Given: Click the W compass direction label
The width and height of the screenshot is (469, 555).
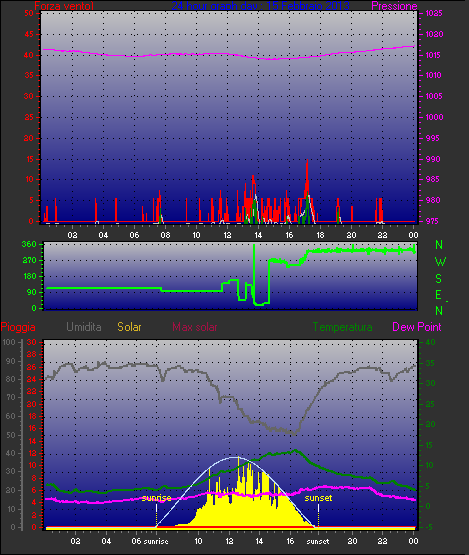Looking at the screenshot, I should point(440,262).
